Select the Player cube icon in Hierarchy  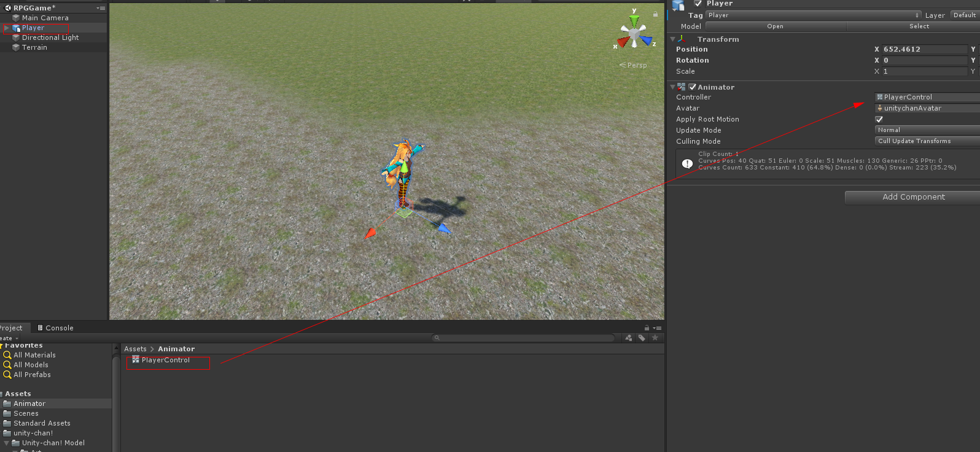[17, 28]
